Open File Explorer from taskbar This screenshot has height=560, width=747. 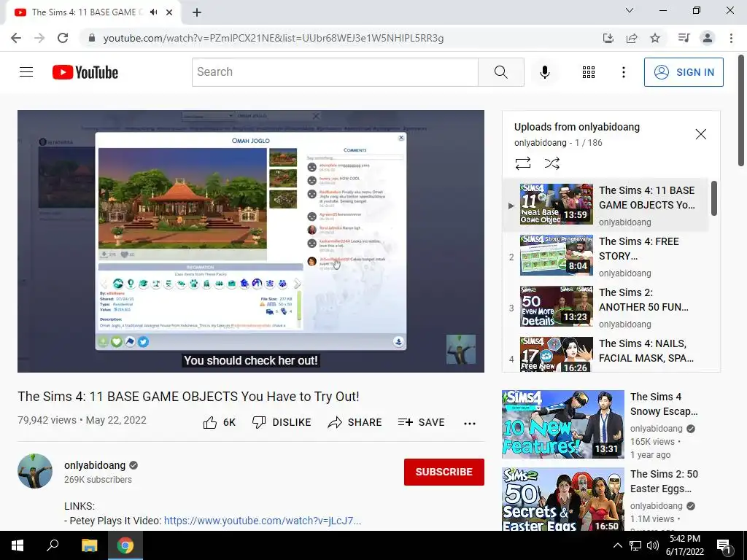[89, 545]
